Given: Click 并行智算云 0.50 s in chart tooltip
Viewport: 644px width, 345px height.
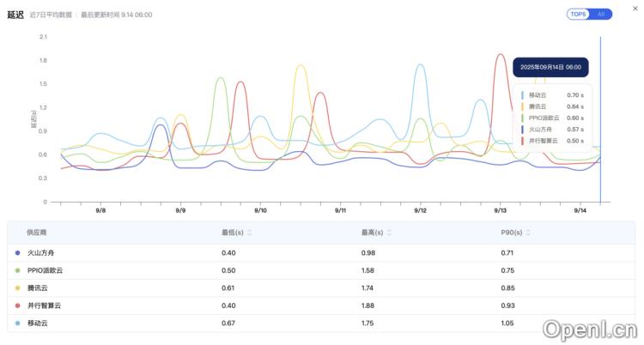Looking at the screenshot, I should point(552,141).
